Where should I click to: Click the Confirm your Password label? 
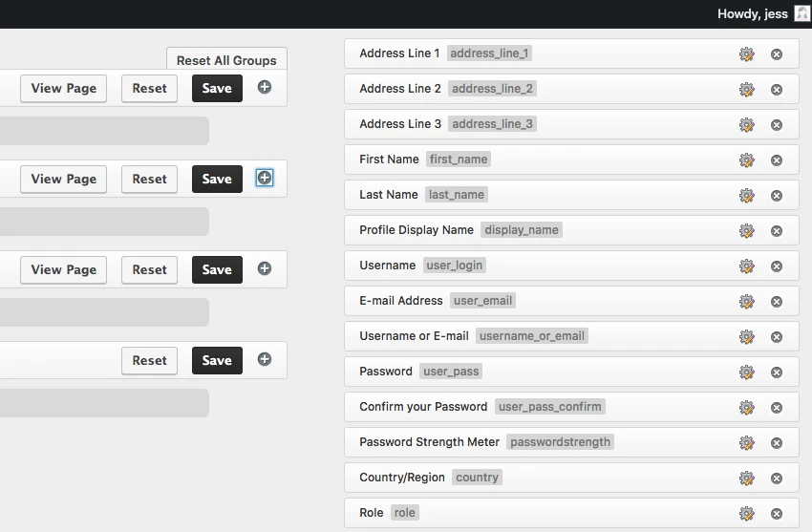coord(423,407)
